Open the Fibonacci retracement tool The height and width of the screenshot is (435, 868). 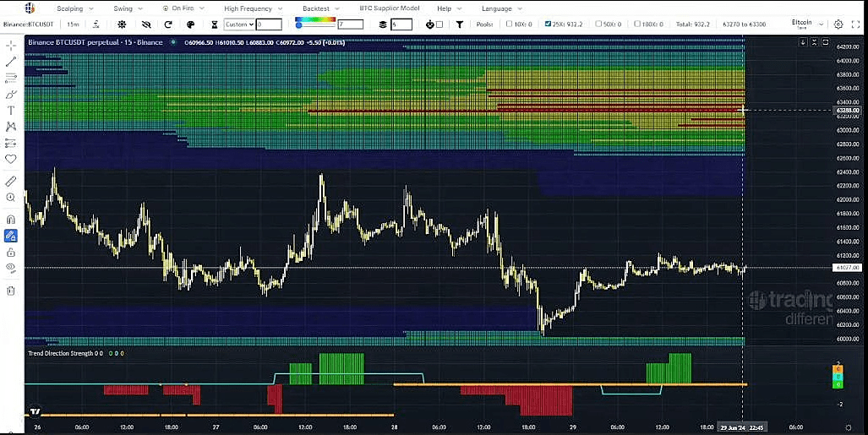(10, 78)
